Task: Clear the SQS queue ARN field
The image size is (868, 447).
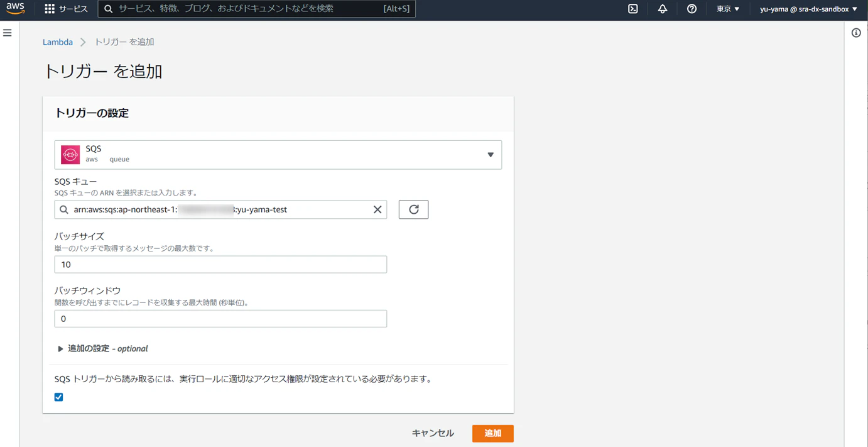Action: pos(377,209)
